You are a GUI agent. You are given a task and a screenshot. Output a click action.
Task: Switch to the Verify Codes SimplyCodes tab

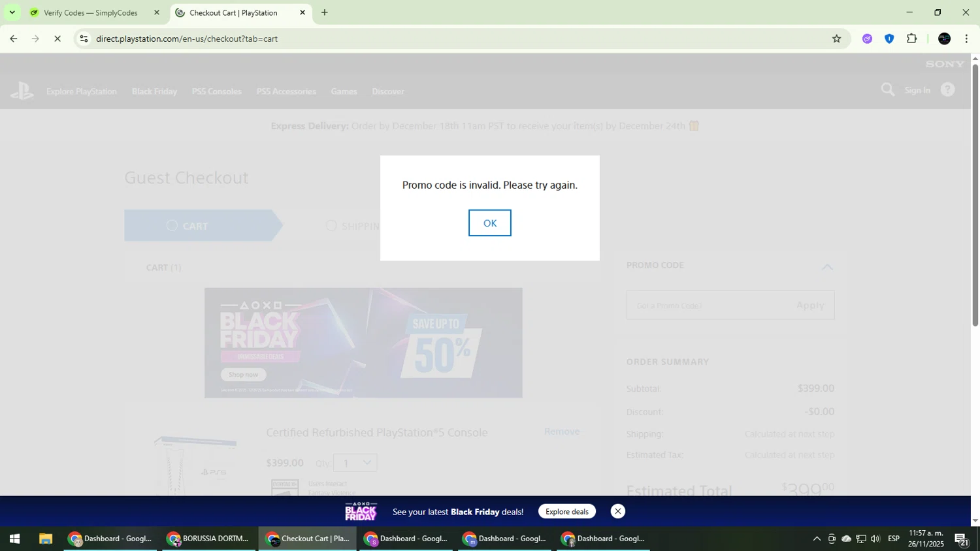pos(90,12)
